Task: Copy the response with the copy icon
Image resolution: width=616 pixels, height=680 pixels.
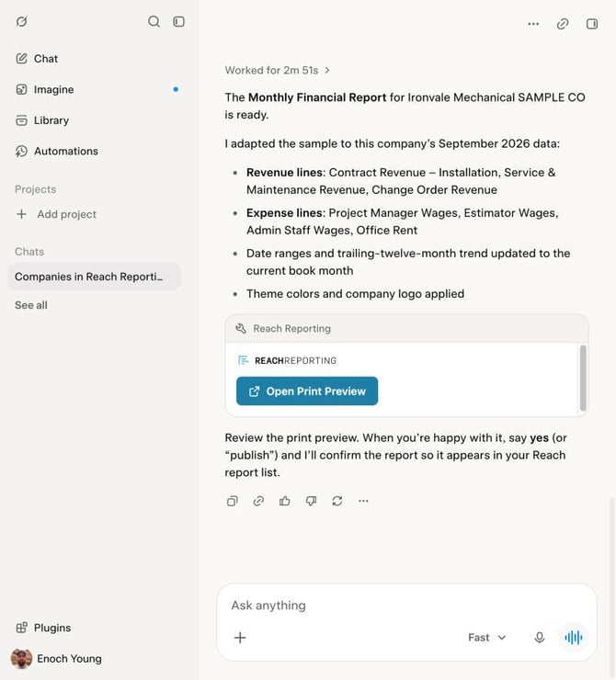Action: pyautogui.click(x=232, y=502)
